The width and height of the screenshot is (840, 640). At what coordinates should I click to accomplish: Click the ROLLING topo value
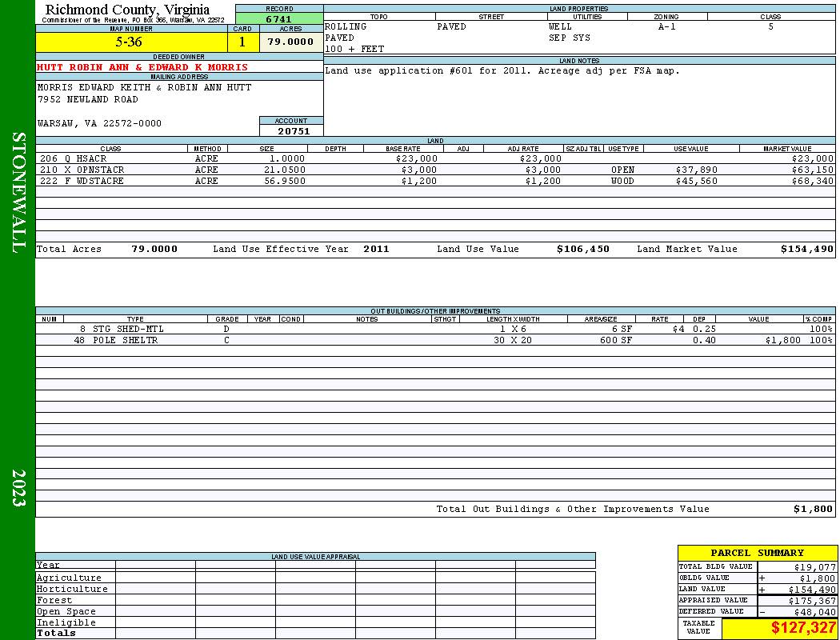coord(346,26)
